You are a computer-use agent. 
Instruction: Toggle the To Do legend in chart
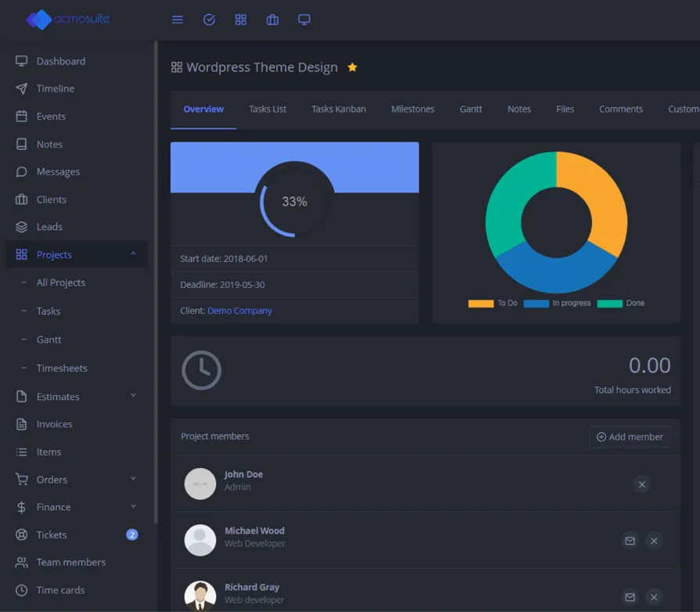tap(493, 304)
